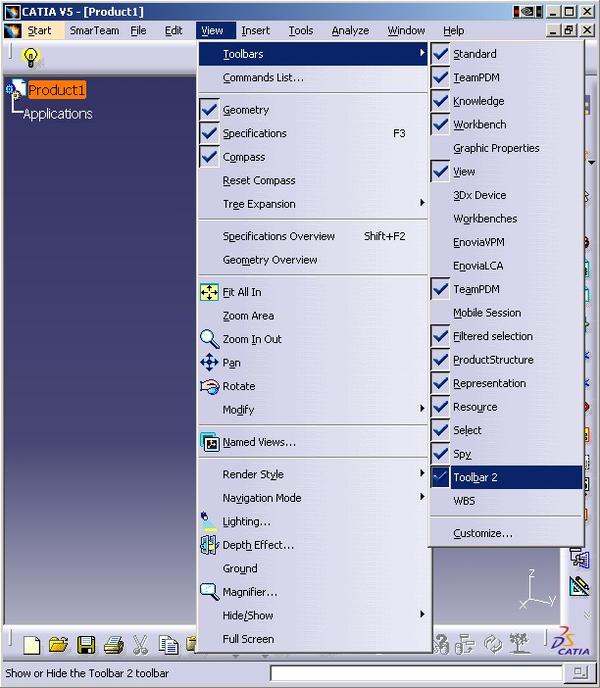Select the Rotate command in View menu
600x688 pixels.
point(313,386)
